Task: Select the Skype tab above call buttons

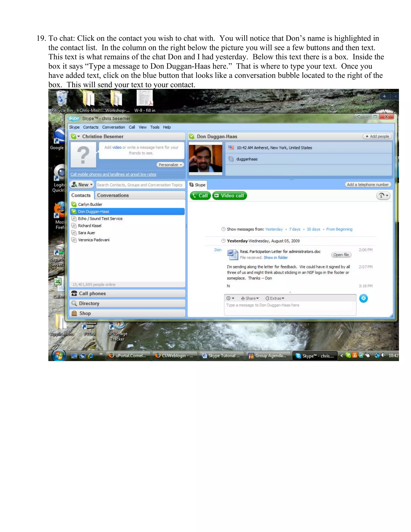Action: pos(197,185)
